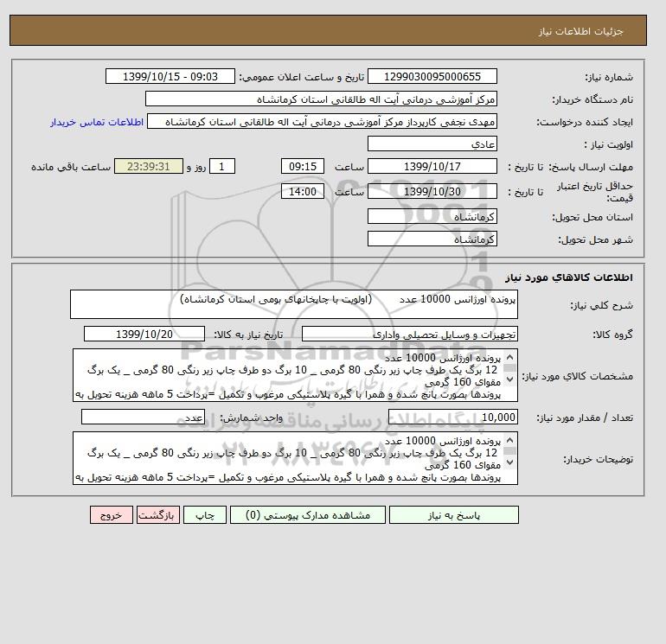Click the نام دستگاه خریدار field
Viewport: 666px width, 644px height.
point(321,99)
